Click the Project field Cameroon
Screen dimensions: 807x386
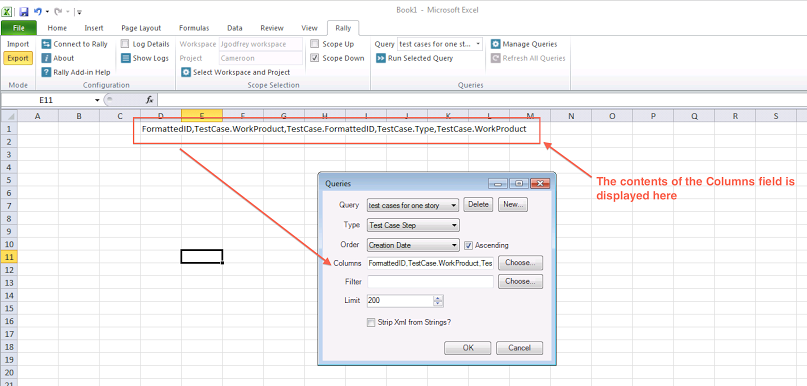click(260, 58)
